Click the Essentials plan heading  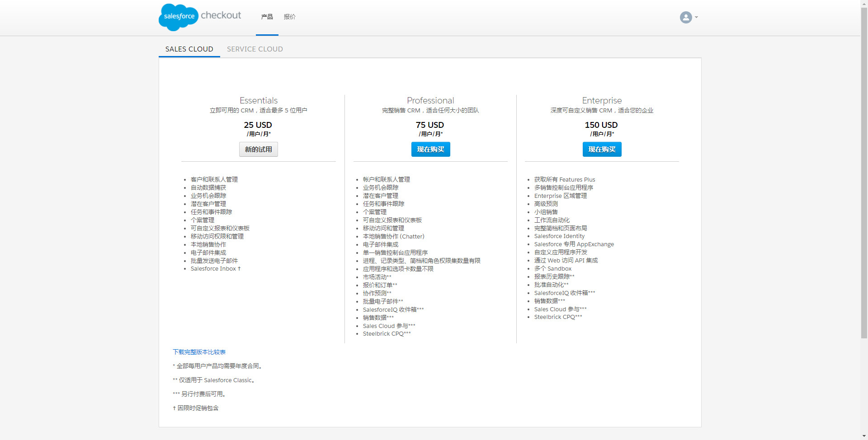259,100
